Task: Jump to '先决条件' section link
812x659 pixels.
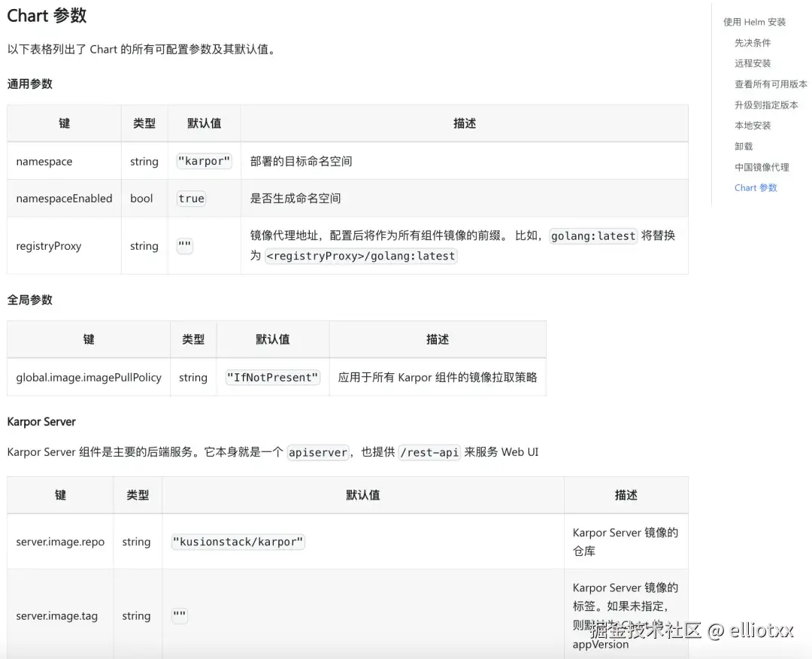Action: pos(753,42)
